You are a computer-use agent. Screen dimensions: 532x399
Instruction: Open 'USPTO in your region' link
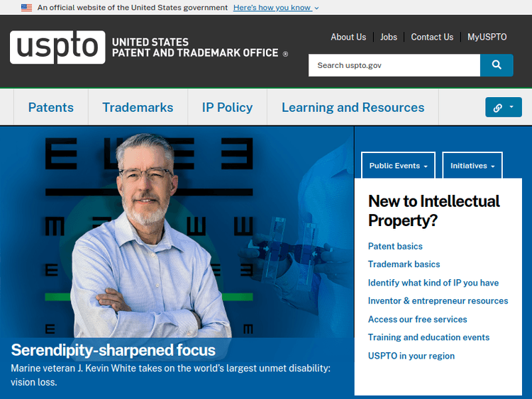(411, 356)
